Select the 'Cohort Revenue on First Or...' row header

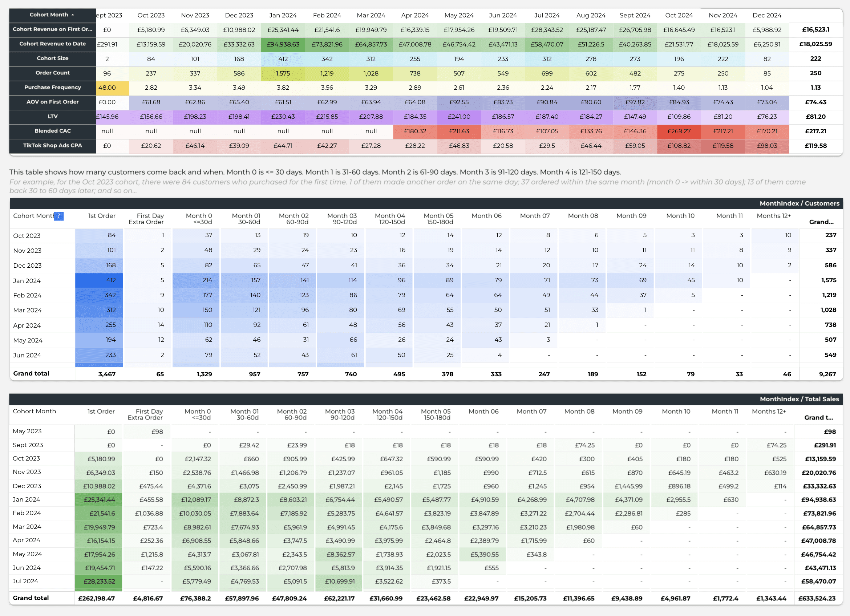point(52,29)
